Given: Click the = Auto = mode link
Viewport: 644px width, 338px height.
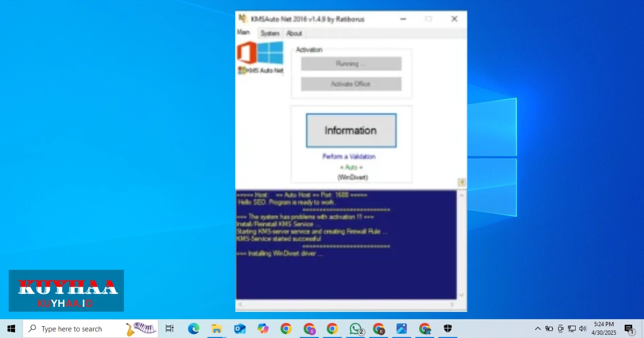Looking at the screenshot, I should pyautogui.click(x=352, y=167).
